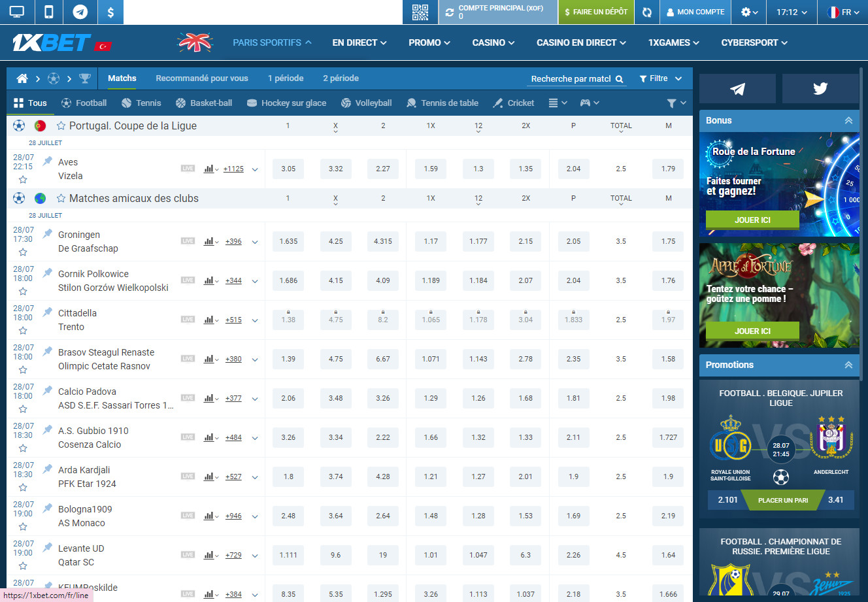This screenshot has height=602, width=868.
Task: Open statistics icon for Aves match
Action: [x=210, y=169]
